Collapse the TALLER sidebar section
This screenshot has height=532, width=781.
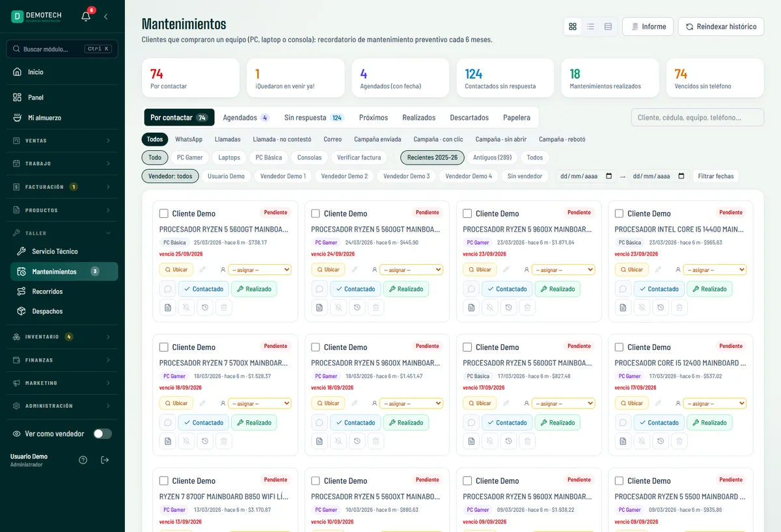coord(62,233)
